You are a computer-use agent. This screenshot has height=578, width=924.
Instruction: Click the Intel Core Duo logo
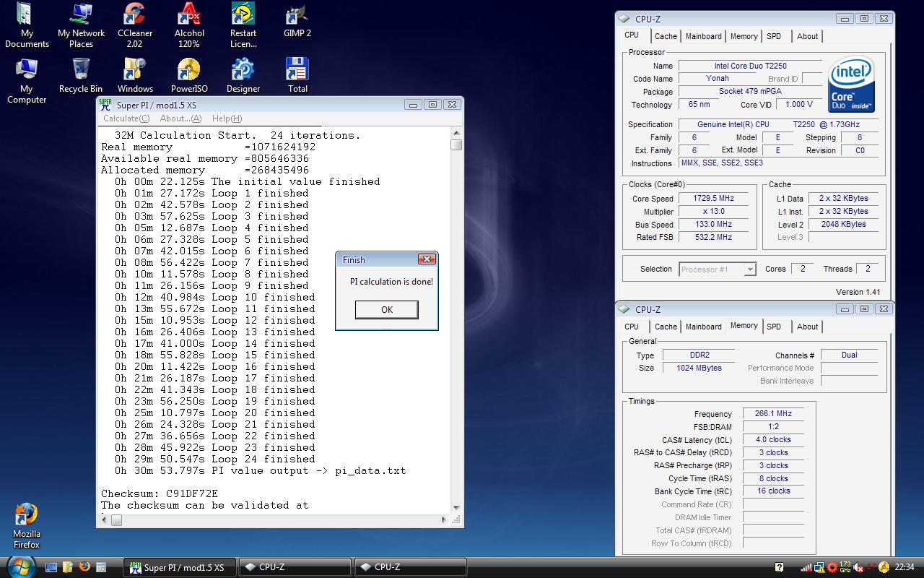pyautogui.click(x=852, y=85)
